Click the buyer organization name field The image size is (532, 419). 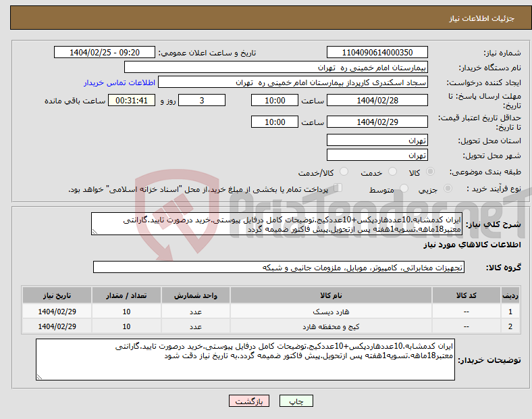(276, 67)
